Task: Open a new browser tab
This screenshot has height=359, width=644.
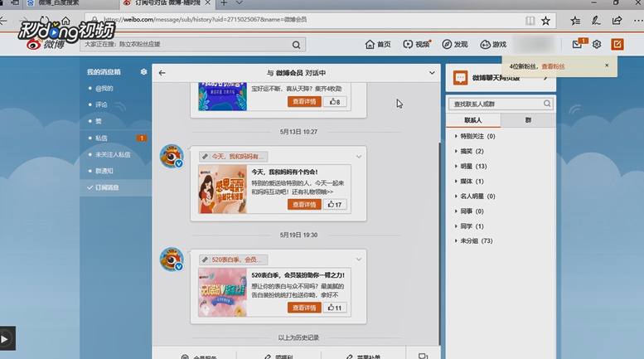Action: tap(224, 2)
